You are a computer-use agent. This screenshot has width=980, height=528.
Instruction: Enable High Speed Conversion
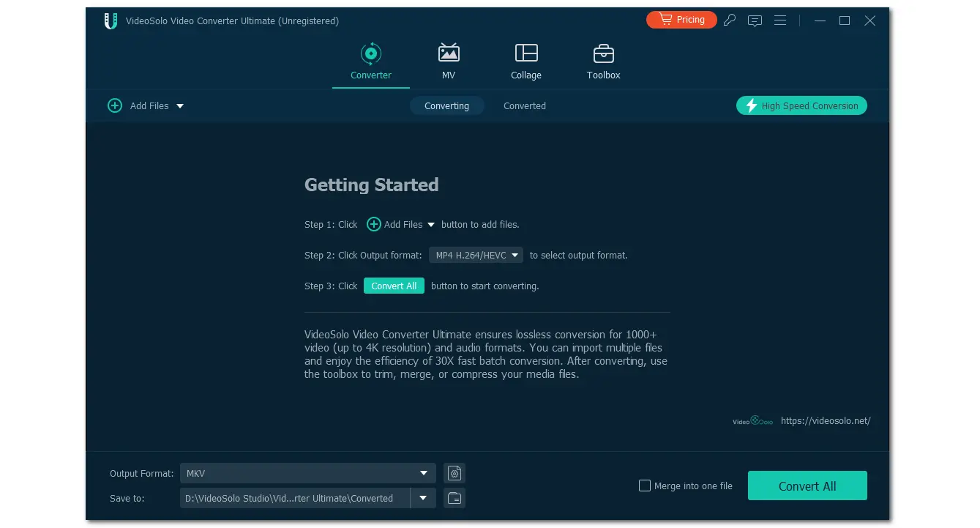[x=801, y=105]
